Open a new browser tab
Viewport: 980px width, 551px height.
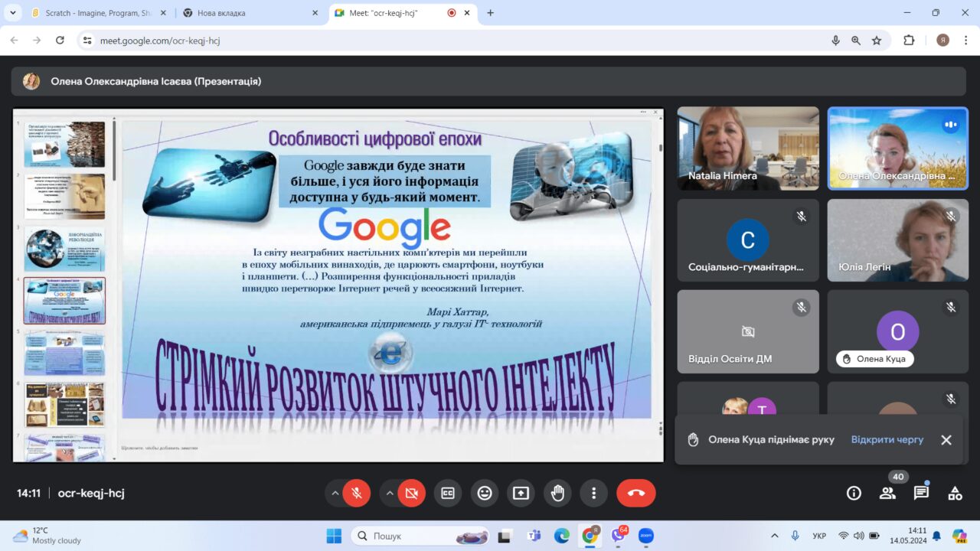tap(491, 13)
